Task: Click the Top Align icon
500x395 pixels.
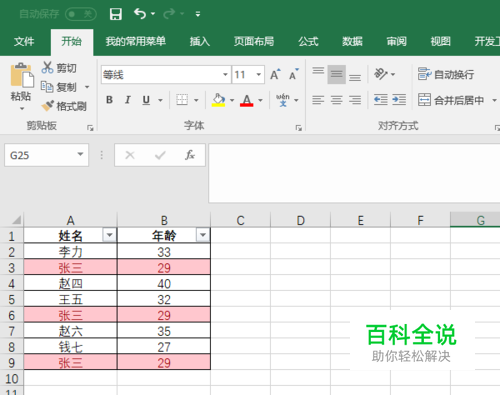Action: (318, 71)
